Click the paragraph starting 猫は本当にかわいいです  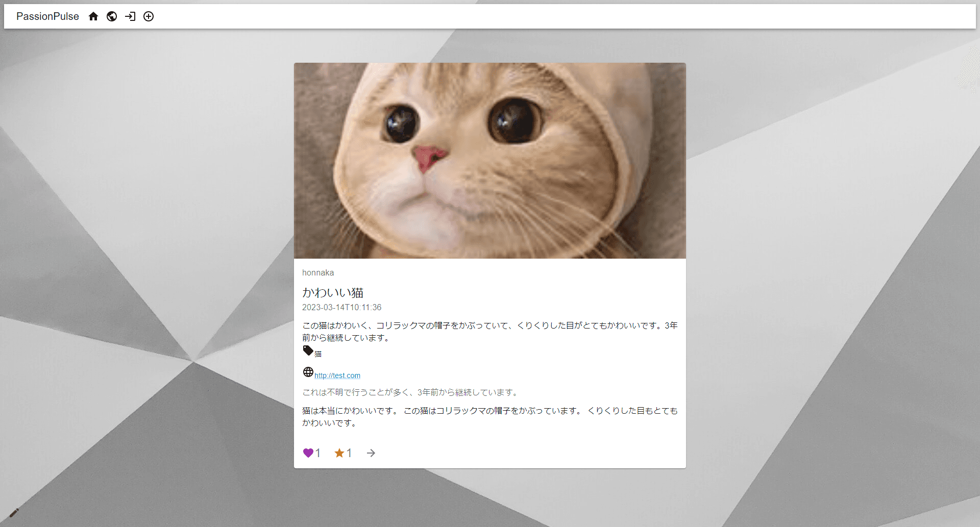pyautogui.click(x=490, y=417)
